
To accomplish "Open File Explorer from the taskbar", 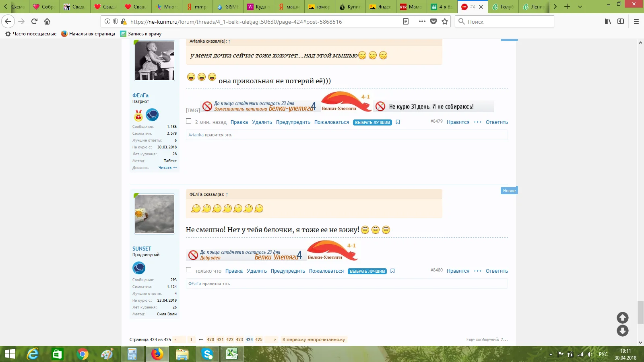I will 182,354.
